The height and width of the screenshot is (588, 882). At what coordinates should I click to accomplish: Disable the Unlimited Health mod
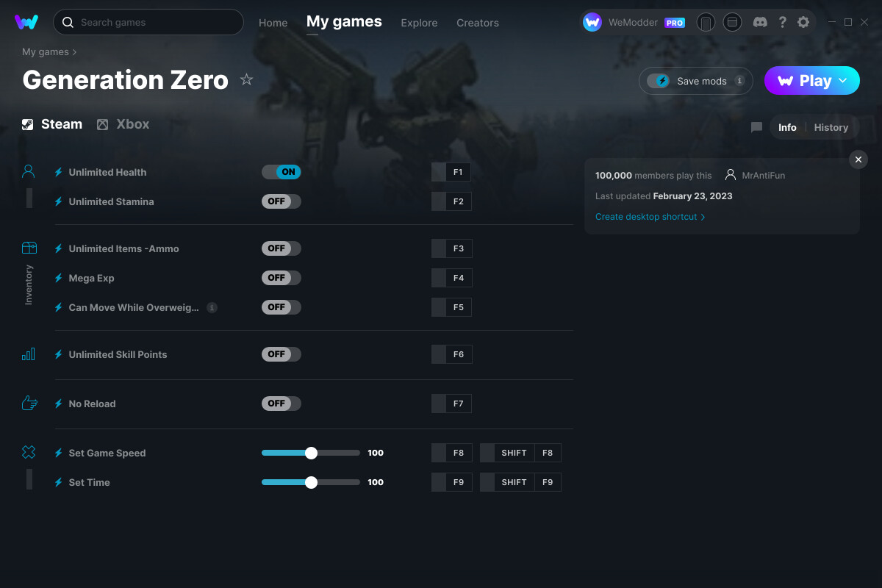click(282, 171)
